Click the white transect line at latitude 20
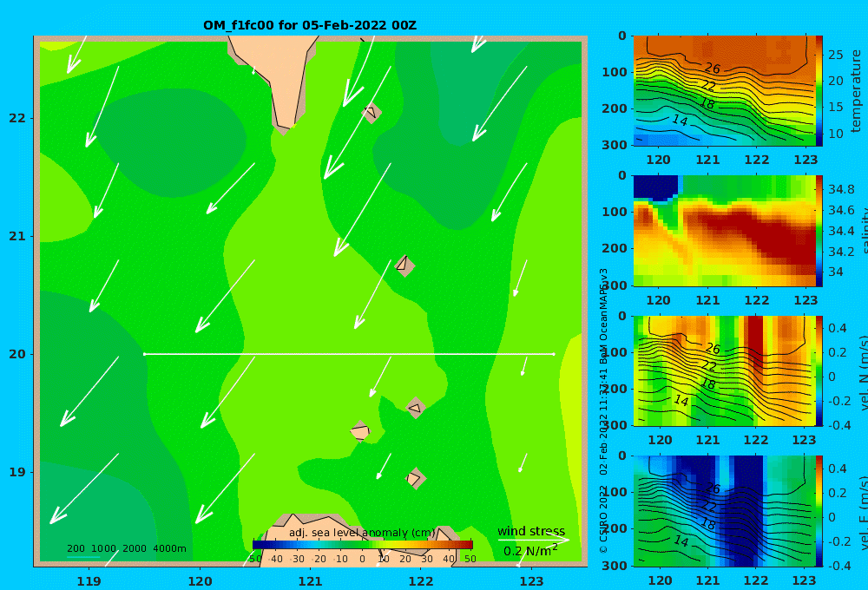The image size is (868, 590). tap(349, 354)
